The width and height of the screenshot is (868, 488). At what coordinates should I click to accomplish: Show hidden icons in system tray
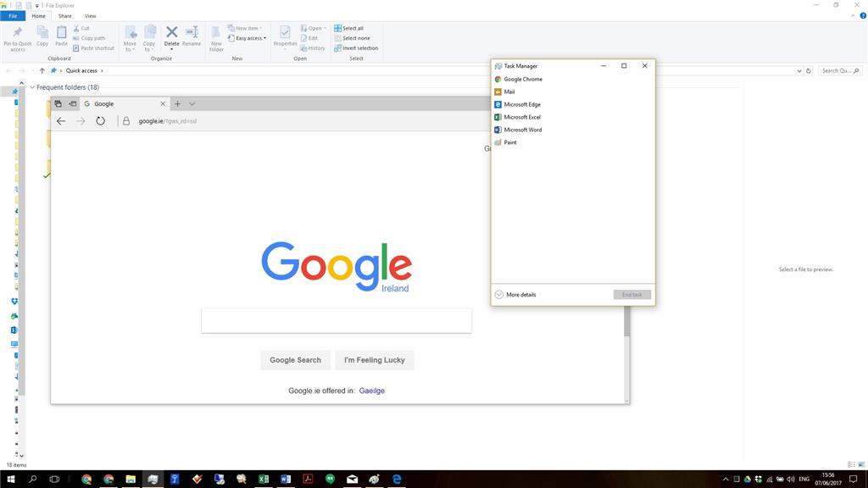click(726, 480)
